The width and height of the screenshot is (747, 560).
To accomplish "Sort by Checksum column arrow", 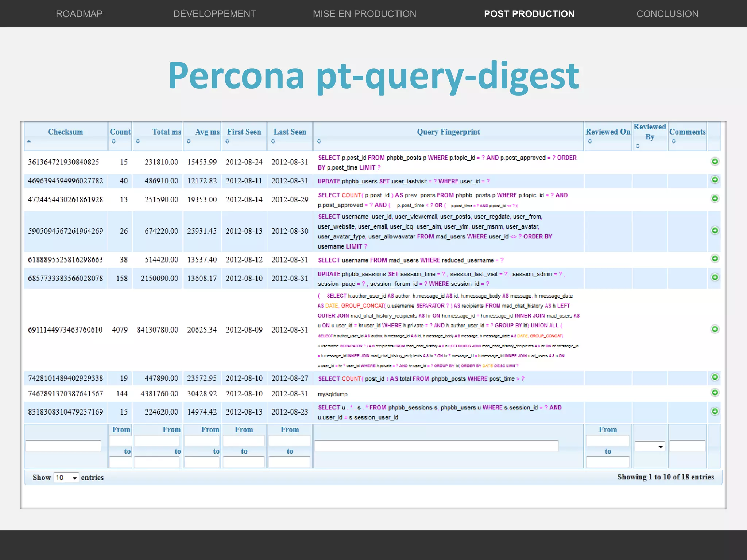I will [29, 141].
